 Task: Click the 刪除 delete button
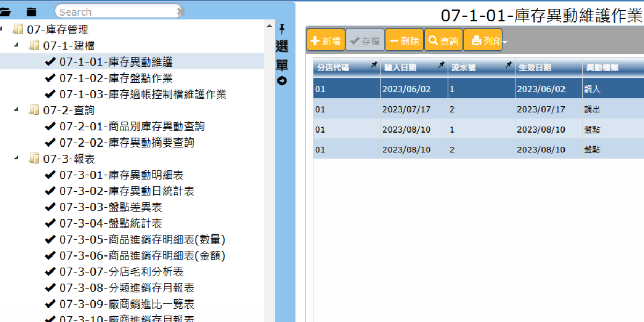click(x=404, y=41)
